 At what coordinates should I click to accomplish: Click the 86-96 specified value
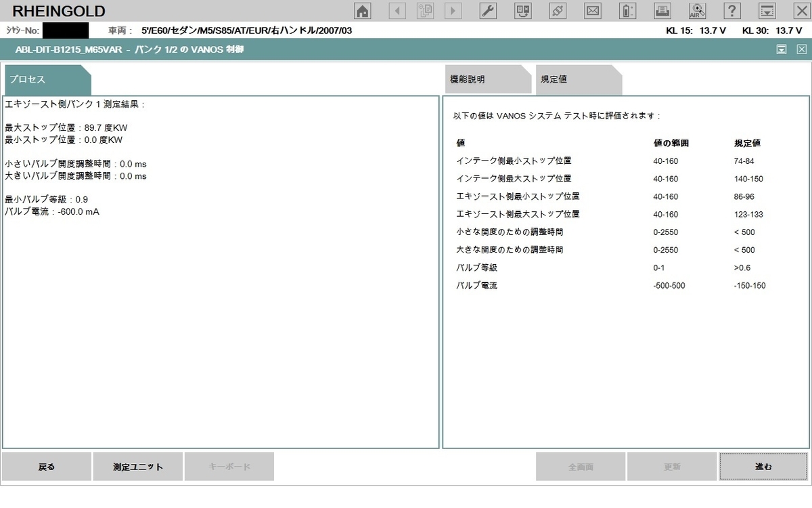point(744,196)
